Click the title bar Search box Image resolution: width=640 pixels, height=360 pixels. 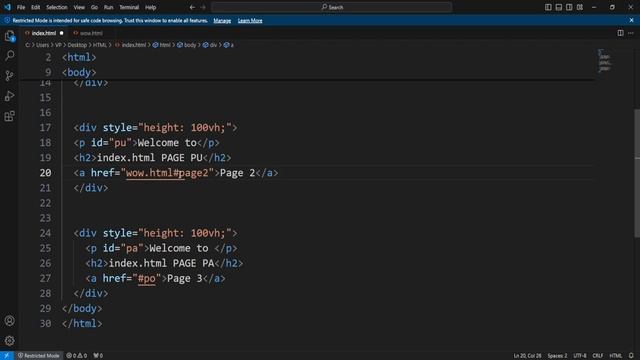pyautogui.click(x=332, y=7)
